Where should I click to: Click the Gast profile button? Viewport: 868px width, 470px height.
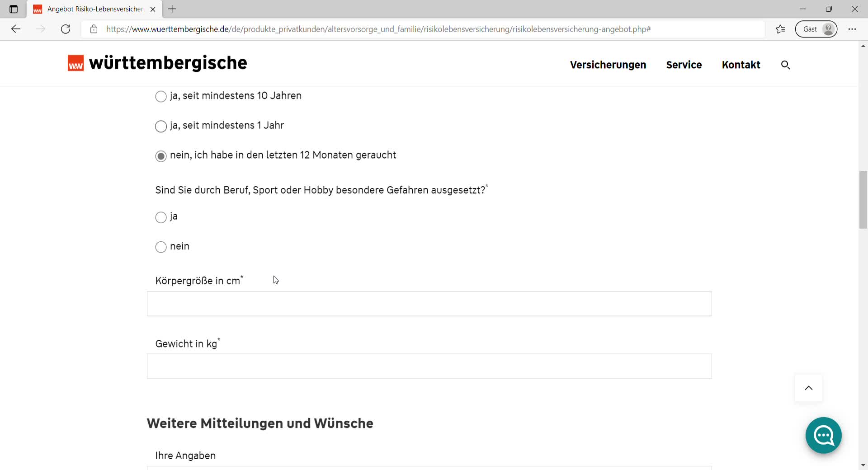[x=816, y=29]
